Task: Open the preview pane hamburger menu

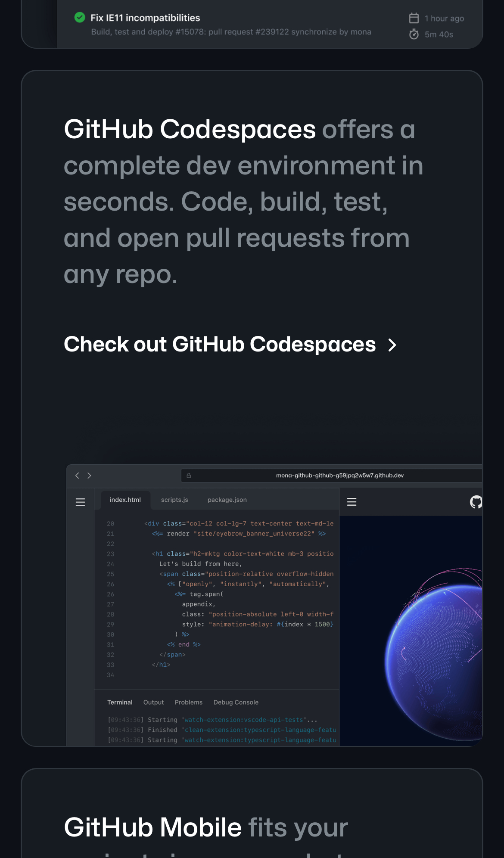Action: [352, 502]
